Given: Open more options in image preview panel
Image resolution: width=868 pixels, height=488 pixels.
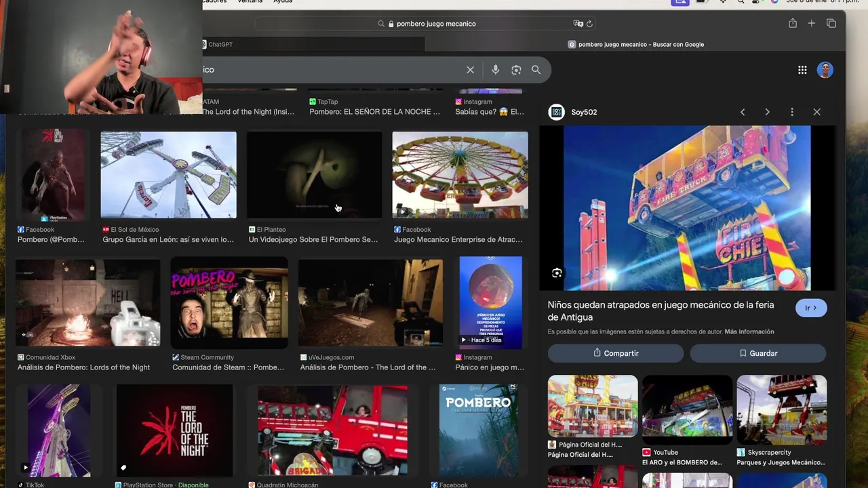Looking at the screenshot, I should 792,113.
